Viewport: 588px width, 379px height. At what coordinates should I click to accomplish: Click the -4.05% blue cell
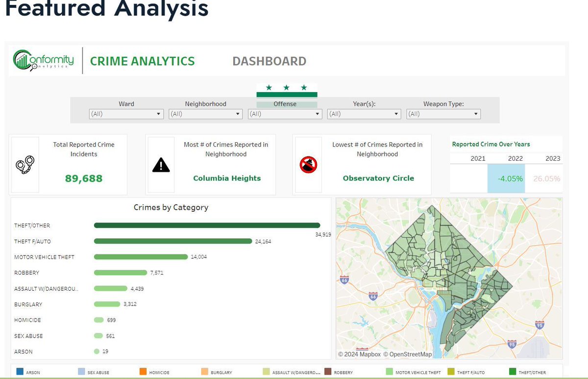[x=506, y=178]
